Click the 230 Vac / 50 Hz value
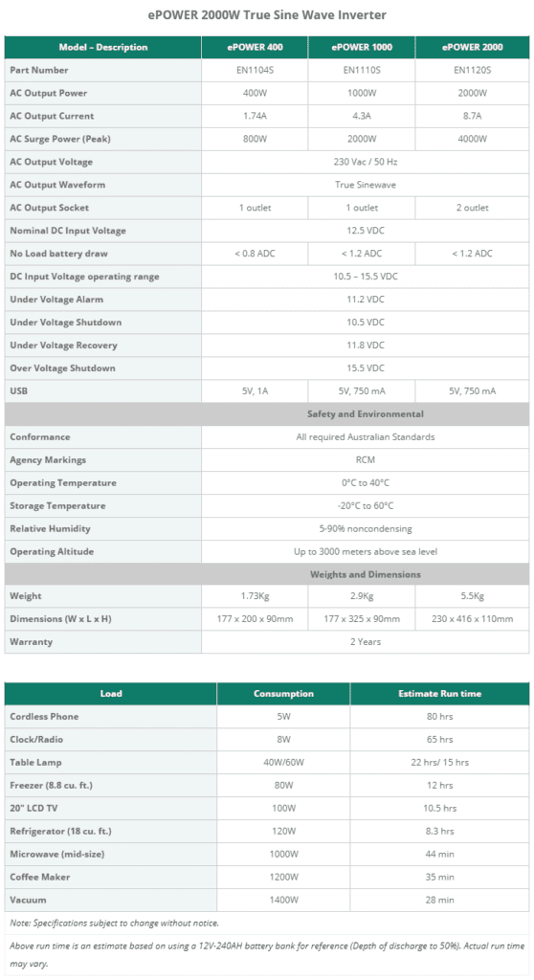534x980 pixels. [366, 162]
